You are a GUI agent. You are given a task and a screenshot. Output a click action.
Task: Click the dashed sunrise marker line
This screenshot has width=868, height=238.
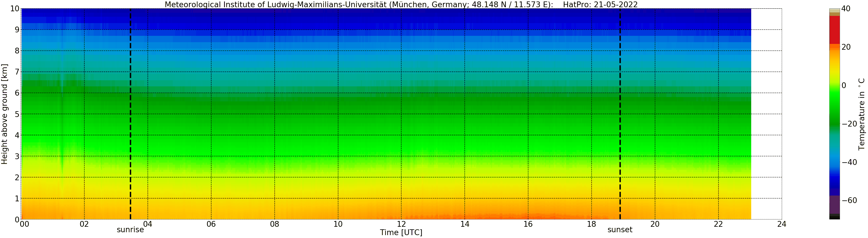(x=130, y=114)
